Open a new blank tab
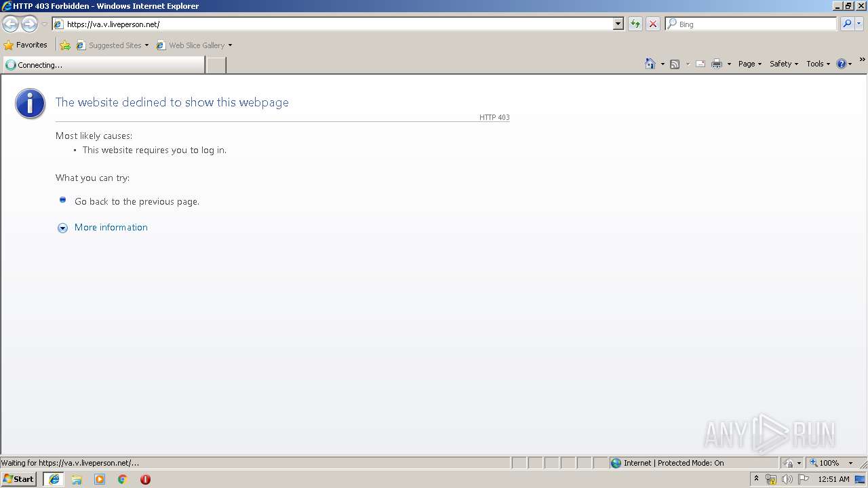868x488 pixels. [216, 65]
